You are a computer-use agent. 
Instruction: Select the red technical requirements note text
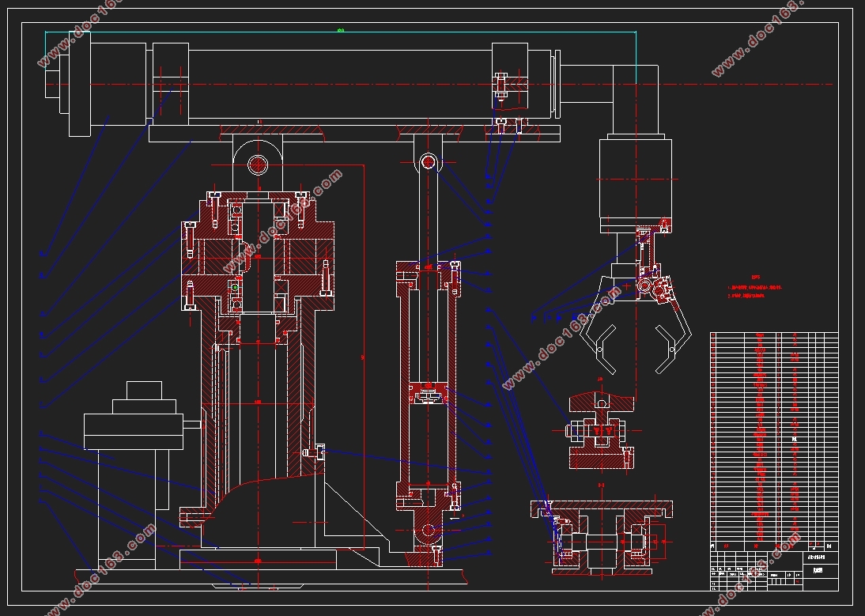tap(754, 288)
